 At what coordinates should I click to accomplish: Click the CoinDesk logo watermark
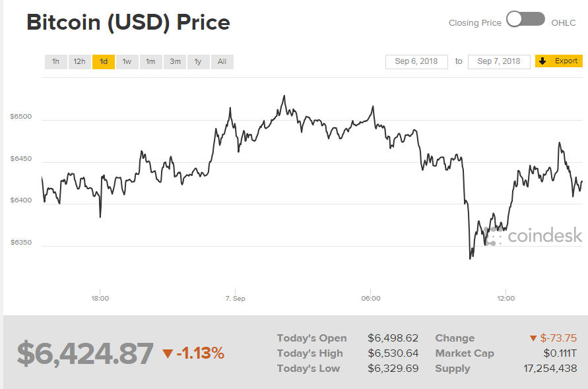(533, 235)
